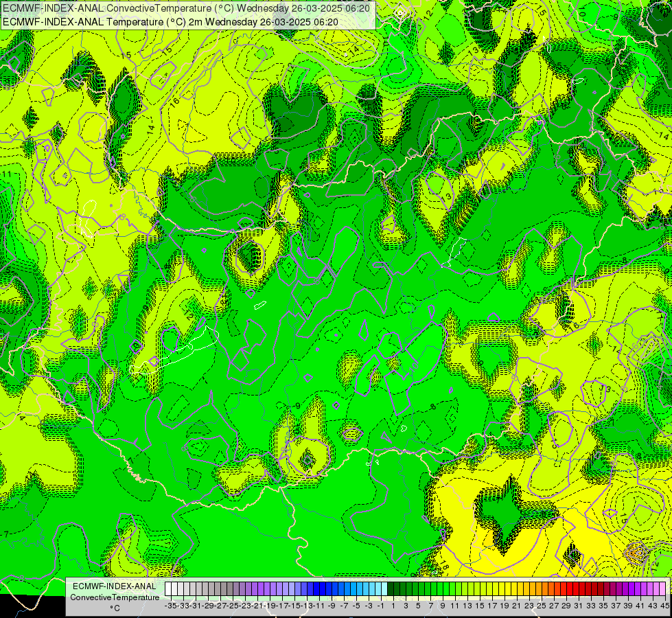Click legend scale value 23

(x=529, y=606)
